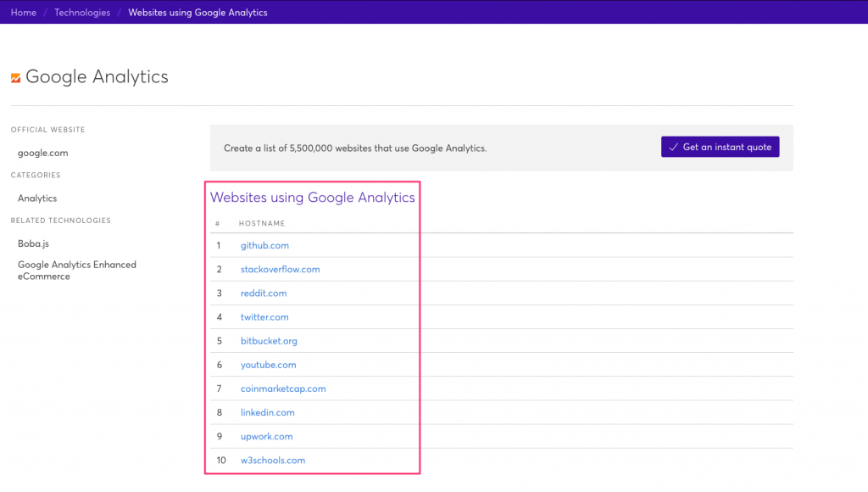This screenshot has height=492, width=868.
Task: Open coinmarketcap.com hostname link
Action: point(283,389)
